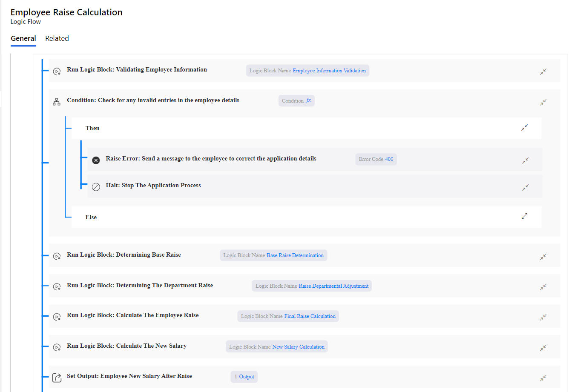Collapse the Set Output step
Viewport: 569px width, 392px height.
click(x=543, y=378)
